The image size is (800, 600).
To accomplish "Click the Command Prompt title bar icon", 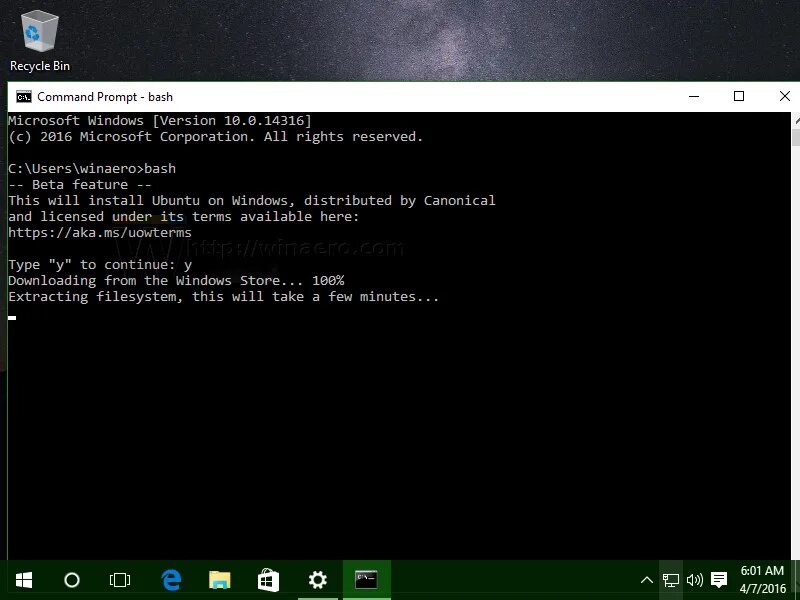I will point(23,96).
